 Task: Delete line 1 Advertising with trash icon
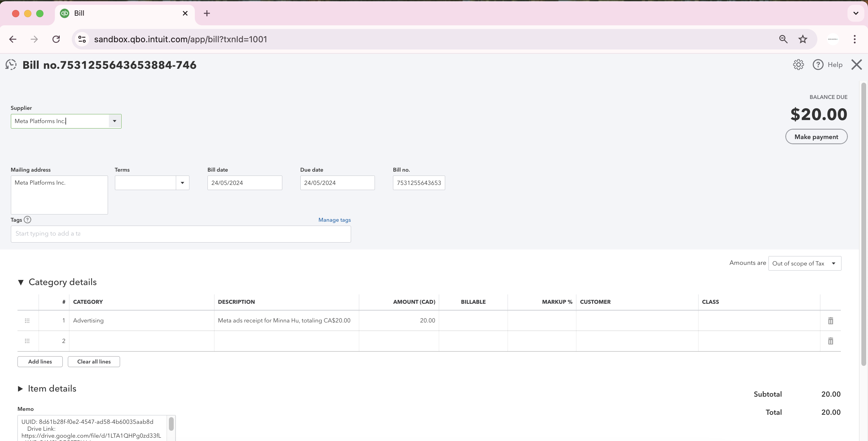click(830, 321)
